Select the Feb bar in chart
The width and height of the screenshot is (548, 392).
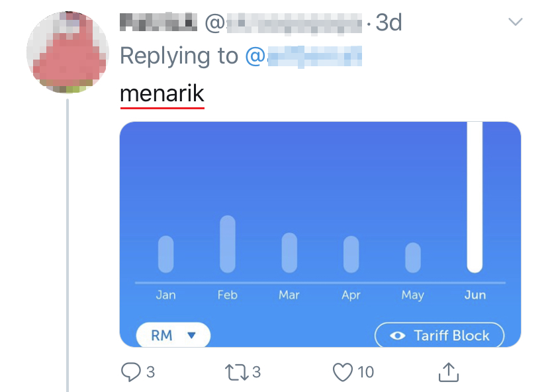point(227,244)
